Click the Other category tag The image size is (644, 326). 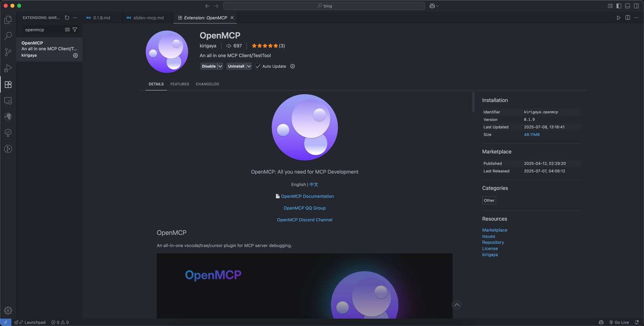(489, 200)
